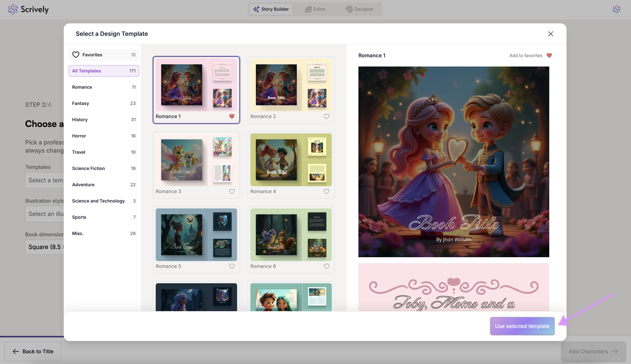
Task: Click the Back to Title arrow icon
Action: (x=16, y=351)
